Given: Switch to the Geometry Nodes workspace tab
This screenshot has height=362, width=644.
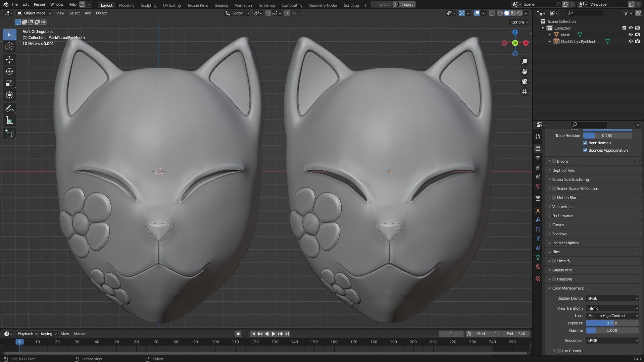Looking at the screenshot, I should click(323, 5).
